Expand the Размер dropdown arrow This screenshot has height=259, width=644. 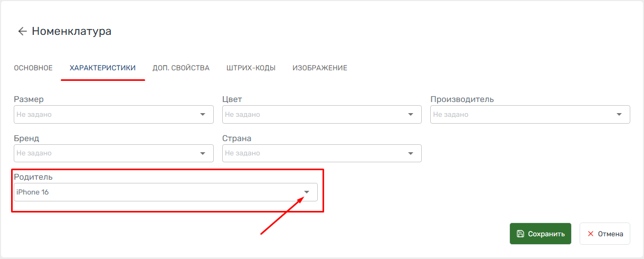pos(203,114)
